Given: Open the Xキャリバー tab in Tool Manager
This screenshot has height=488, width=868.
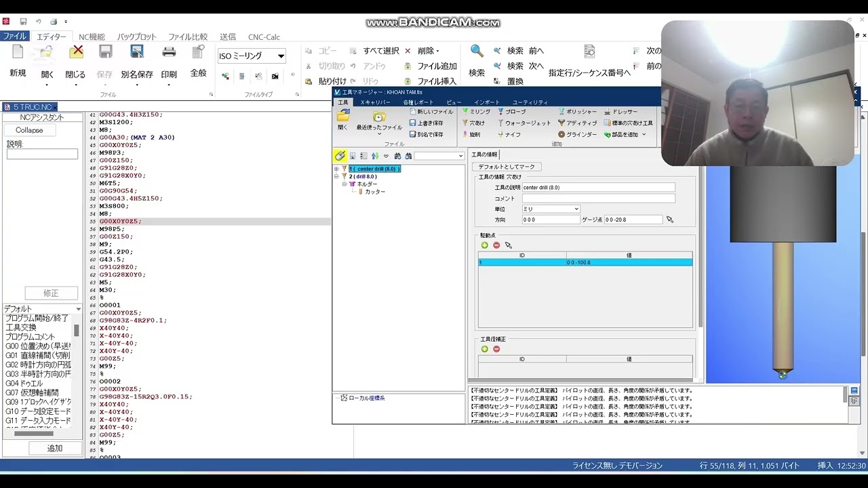Looking at the screenshot, I should 375,102.
